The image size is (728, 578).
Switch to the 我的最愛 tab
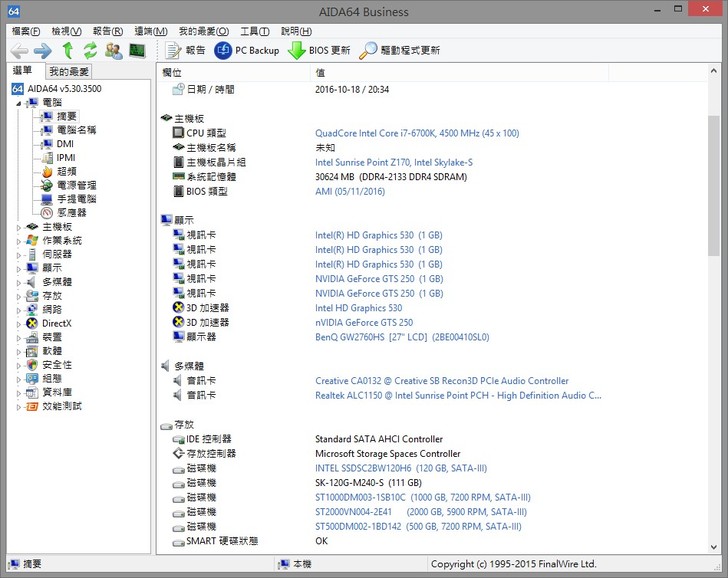click(69, 72)
